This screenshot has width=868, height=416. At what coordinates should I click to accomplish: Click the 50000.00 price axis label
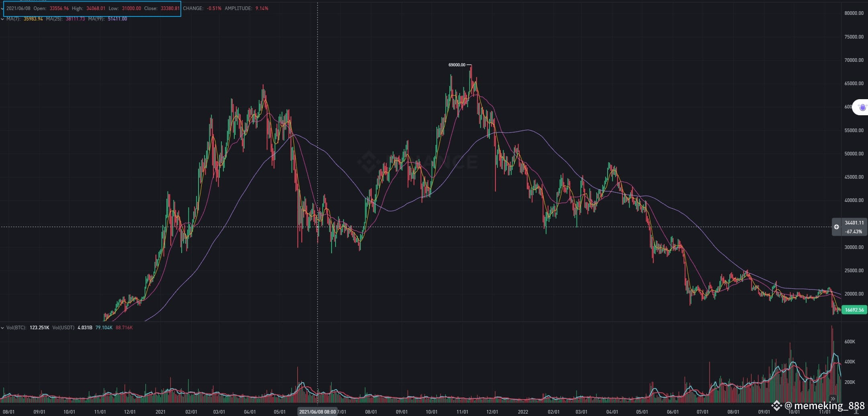[x=854, y=154]
